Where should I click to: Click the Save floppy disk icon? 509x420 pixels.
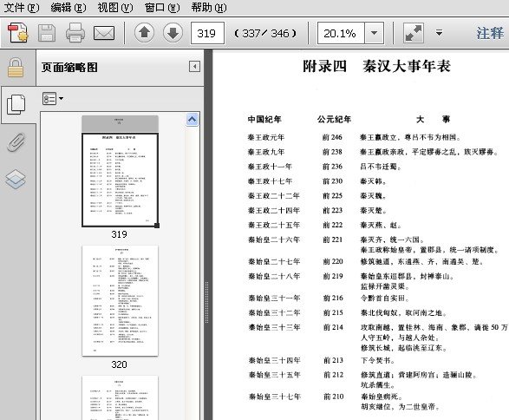click(47, 33)
